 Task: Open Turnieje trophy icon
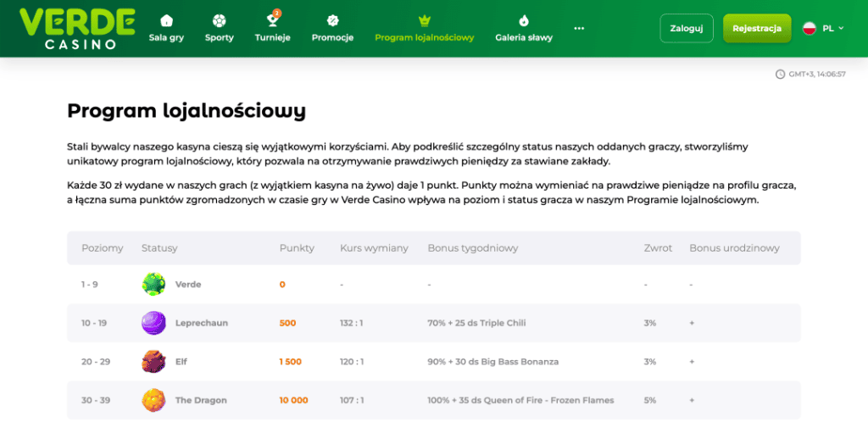[x=272, y=21]
